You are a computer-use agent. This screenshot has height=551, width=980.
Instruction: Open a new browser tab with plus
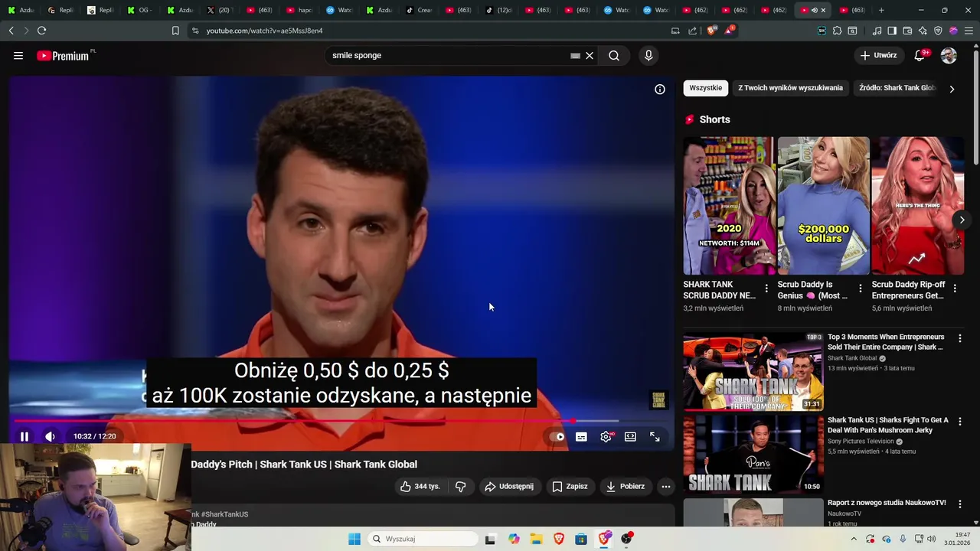pos(881,10)
